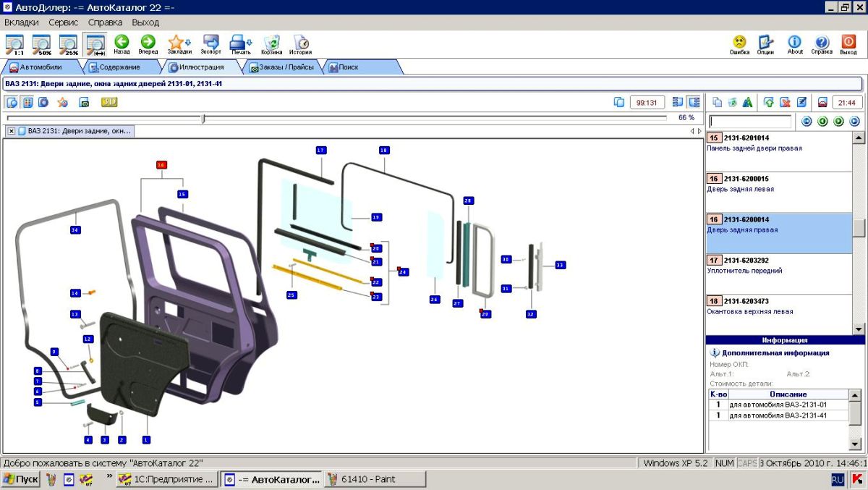Open the Корзина basket
This screenshot has width=868, height=490.
coord(272,44)
